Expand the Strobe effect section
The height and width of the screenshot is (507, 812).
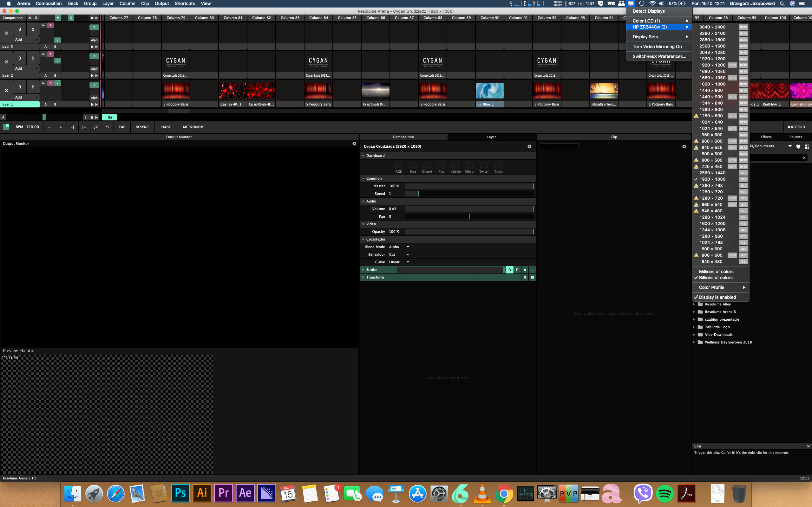click(x=363, y=270)
